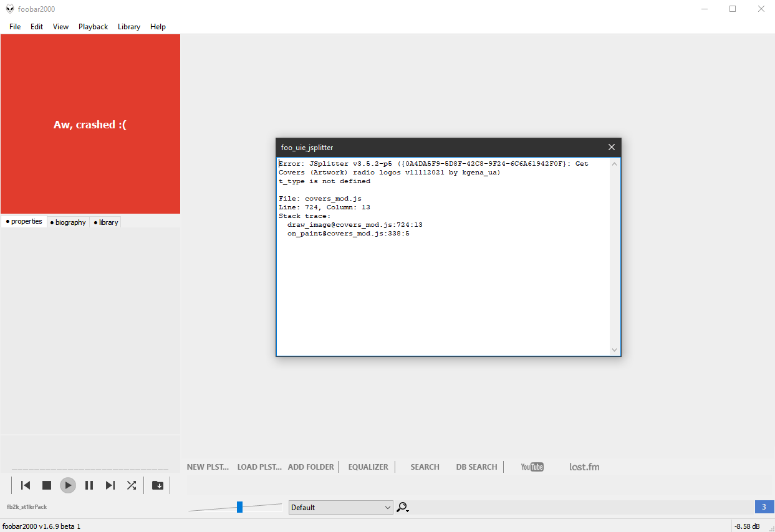Image resolution: width=775 pixels, height=532 pixels.
Task: Open the magnifier search options icon
Action: [402, 507]
